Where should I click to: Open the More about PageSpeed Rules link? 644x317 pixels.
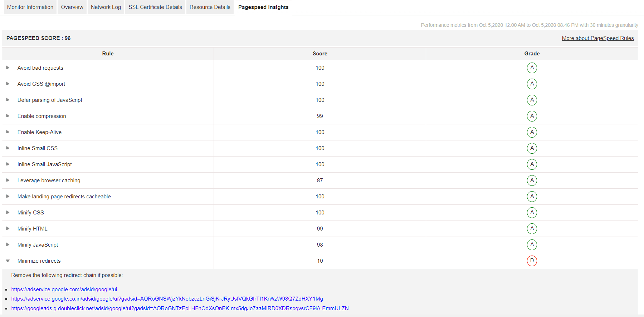(x=597, y=38)
